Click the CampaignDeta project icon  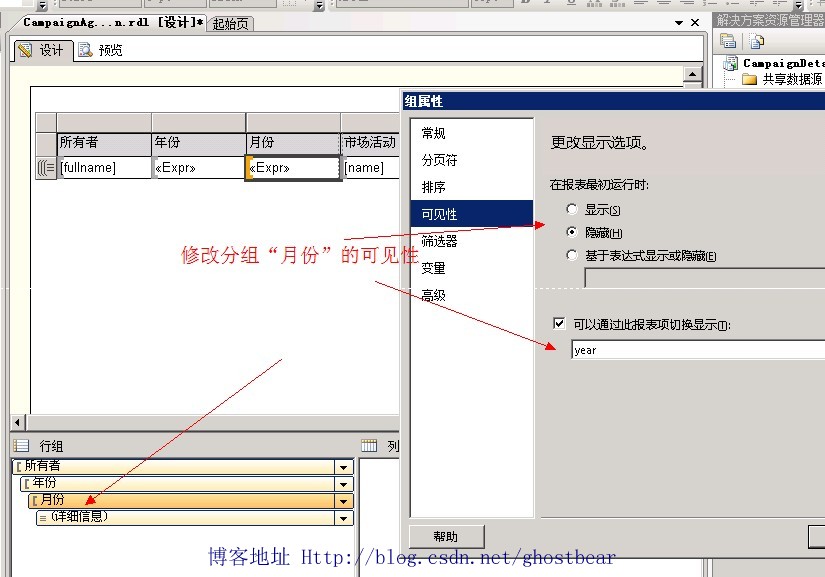tap(730, 63)
